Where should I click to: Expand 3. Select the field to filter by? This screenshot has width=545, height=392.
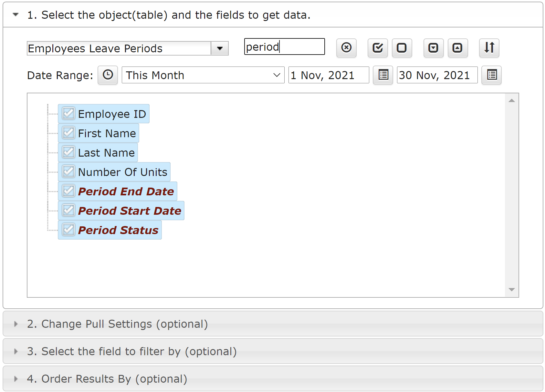[x=273, y=351]
